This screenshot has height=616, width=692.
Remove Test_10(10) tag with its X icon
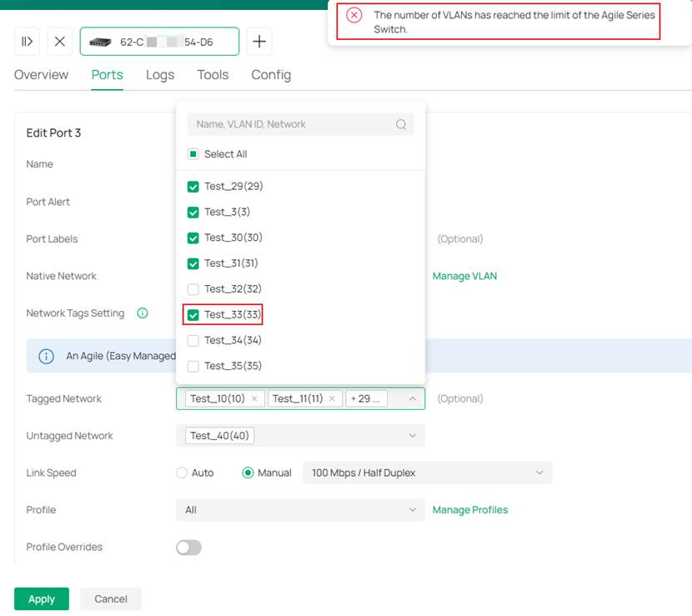[x=254, y=398]
